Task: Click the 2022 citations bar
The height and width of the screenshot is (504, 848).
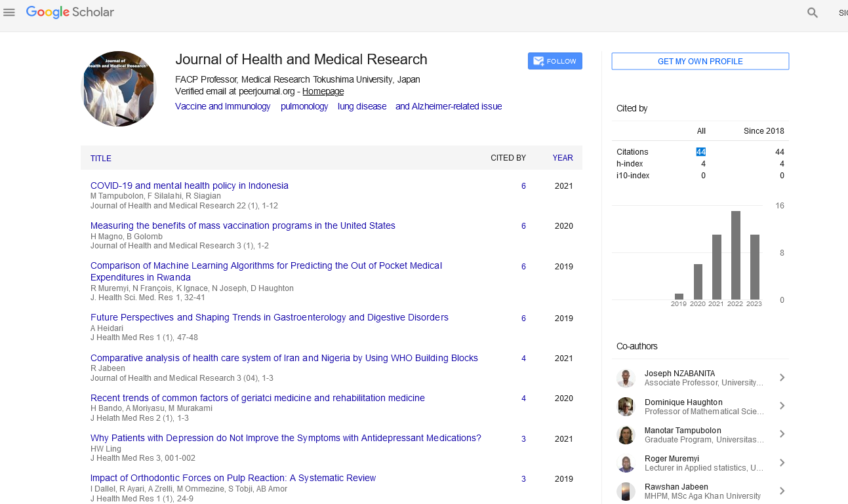Action: click(736, 255)
